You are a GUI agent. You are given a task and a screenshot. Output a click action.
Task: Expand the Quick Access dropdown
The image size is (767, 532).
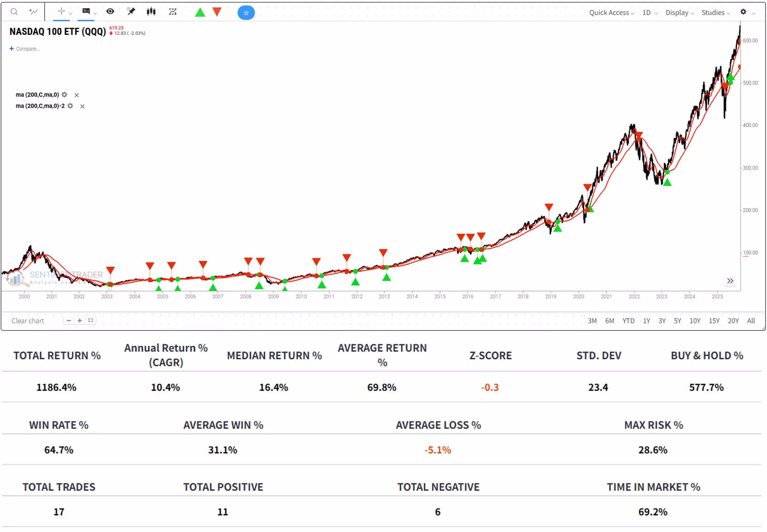[x=611, y=13]
